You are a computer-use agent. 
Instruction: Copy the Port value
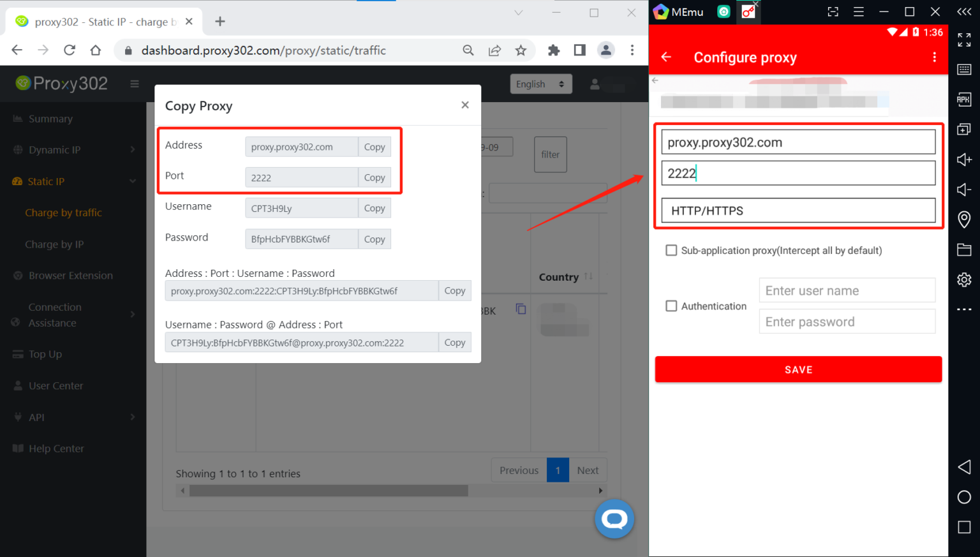pyautogui.click(x=375, y=177)
